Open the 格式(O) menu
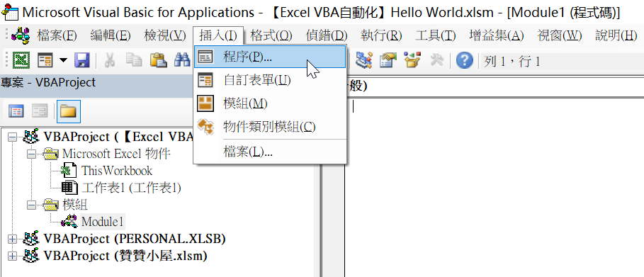 [x=271, y=35]
